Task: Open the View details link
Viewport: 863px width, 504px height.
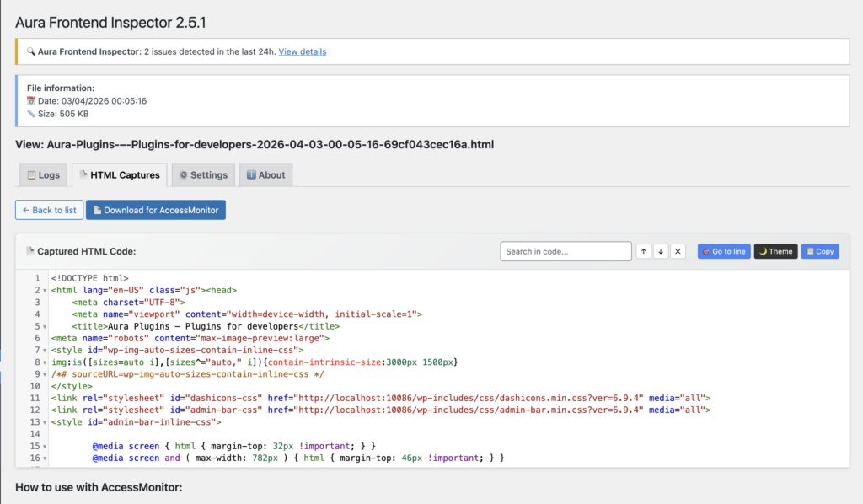Action: (302, 51)
